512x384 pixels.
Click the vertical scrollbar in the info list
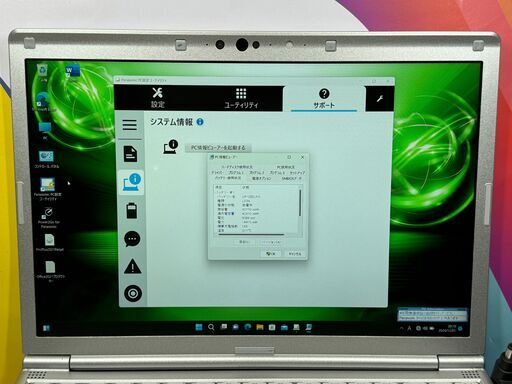(300, 203)
